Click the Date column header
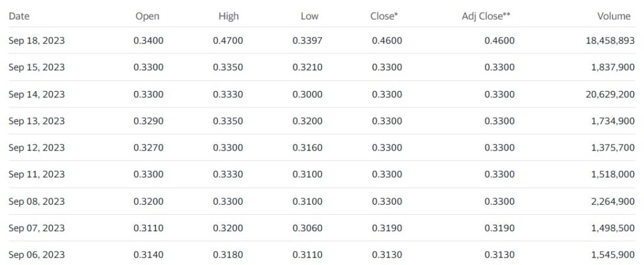 [x=19, y=16]
